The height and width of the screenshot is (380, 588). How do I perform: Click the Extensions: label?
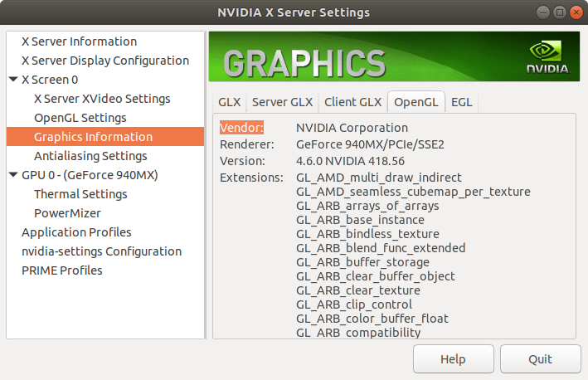(x=251, y=178)
